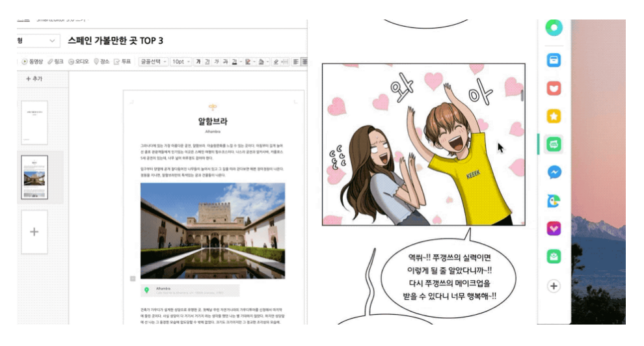Select the Alhambra courtyard photo

click(x=213, y=231)
